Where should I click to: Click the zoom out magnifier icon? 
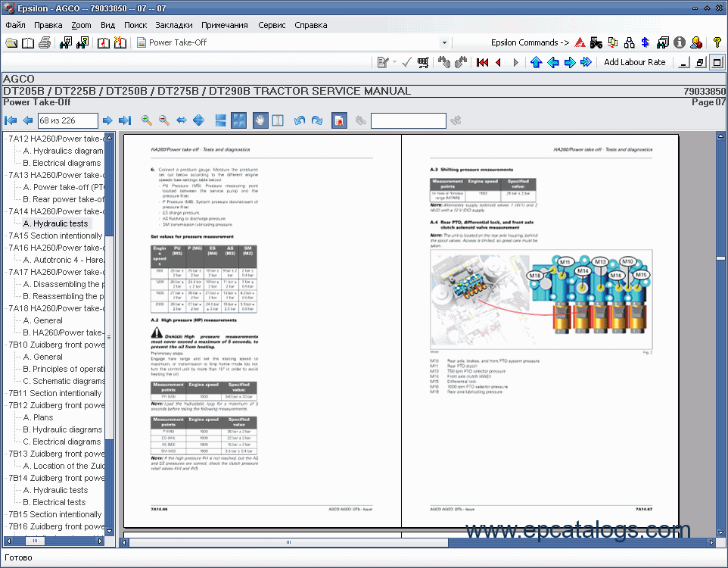coord(164,121)
